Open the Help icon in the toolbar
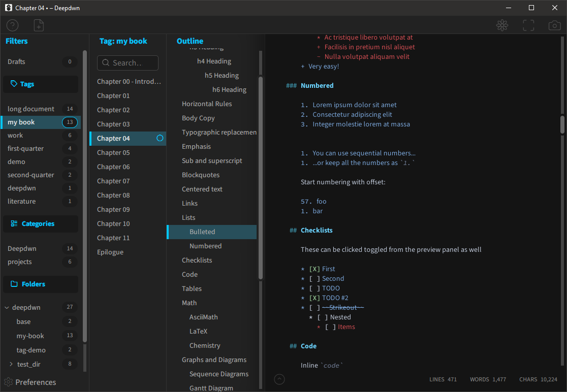This screenshot has height=392, width=567. tap(12, 25)
